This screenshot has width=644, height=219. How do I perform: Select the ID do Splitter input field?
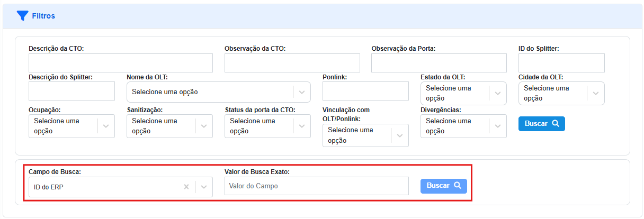click(561, 63)
